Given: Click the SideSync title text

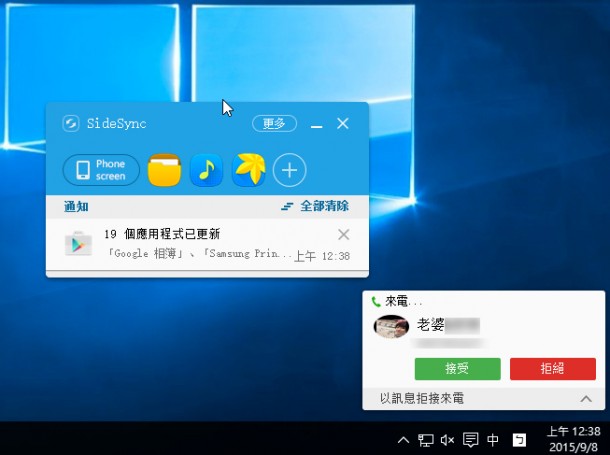Looking at the screenshot, I should pos(116,124).
